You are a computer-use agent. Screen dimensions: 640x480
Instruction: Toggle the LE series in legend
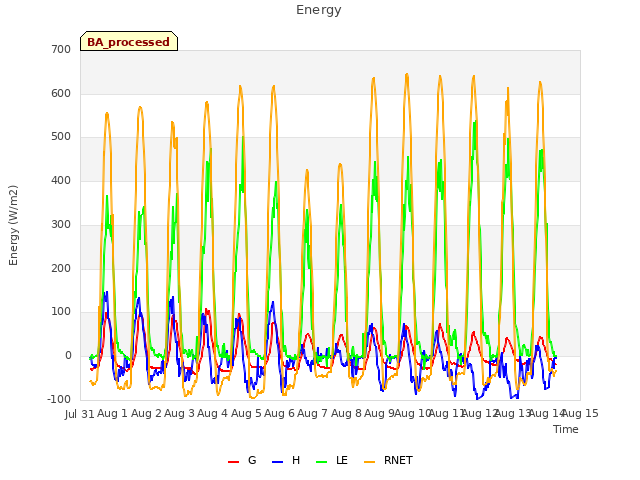click(332, 460)
